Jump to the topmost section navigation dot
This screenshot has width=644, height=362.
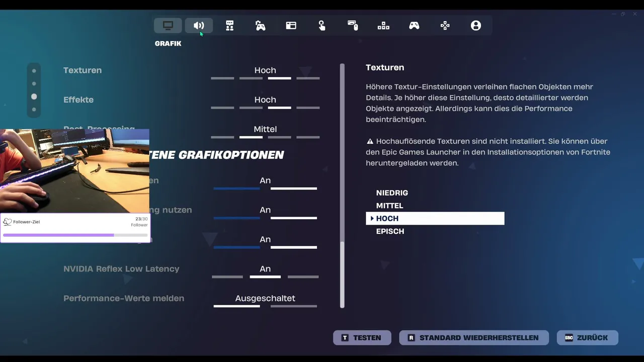point(34,71)
